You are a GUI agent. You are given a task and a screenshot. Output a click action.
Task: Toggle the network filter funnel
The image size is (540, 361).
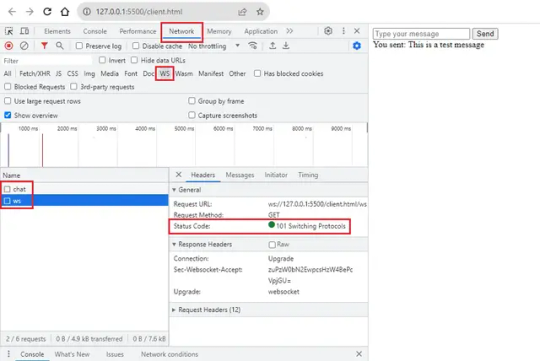pos(44,45)
